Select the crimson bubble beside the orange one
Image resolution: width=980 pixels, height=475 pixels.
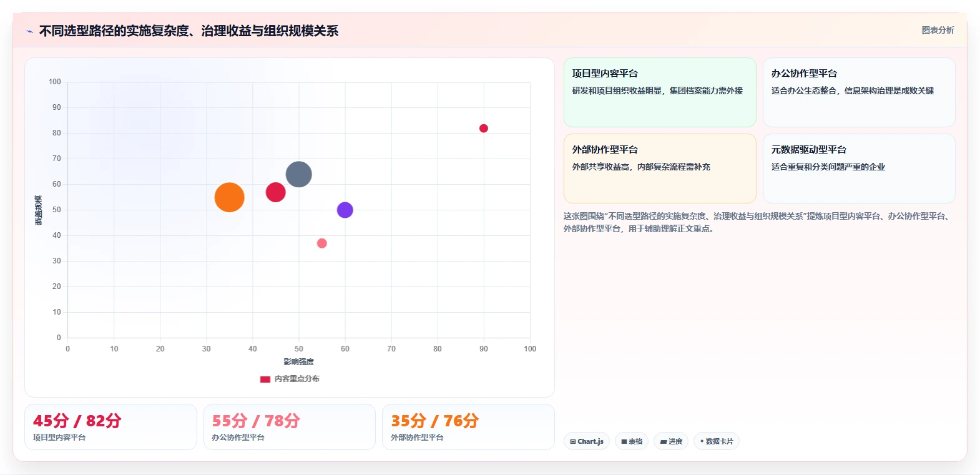click(276, 192)
